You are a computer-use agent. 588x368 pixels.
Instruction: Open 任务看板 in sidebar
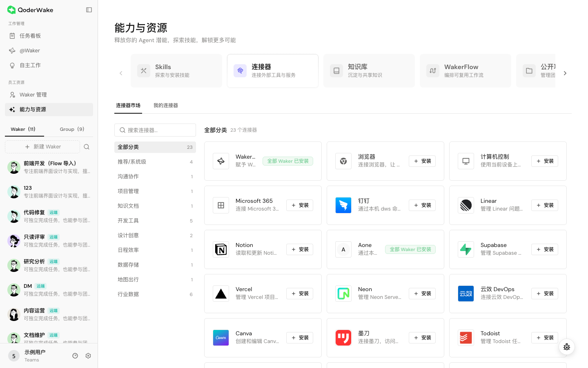click(x=49, y=36)
